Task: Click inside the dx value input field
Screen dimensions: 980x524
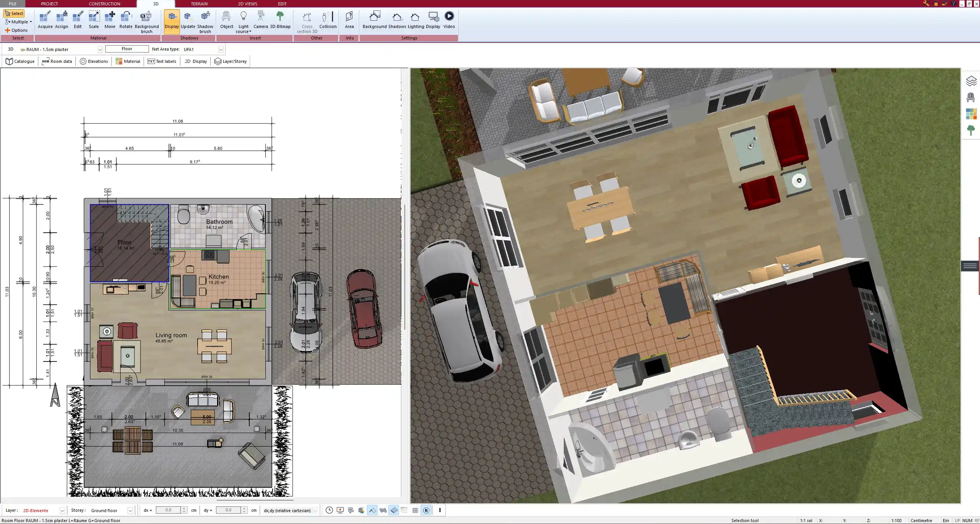Action: click(169, 510)
